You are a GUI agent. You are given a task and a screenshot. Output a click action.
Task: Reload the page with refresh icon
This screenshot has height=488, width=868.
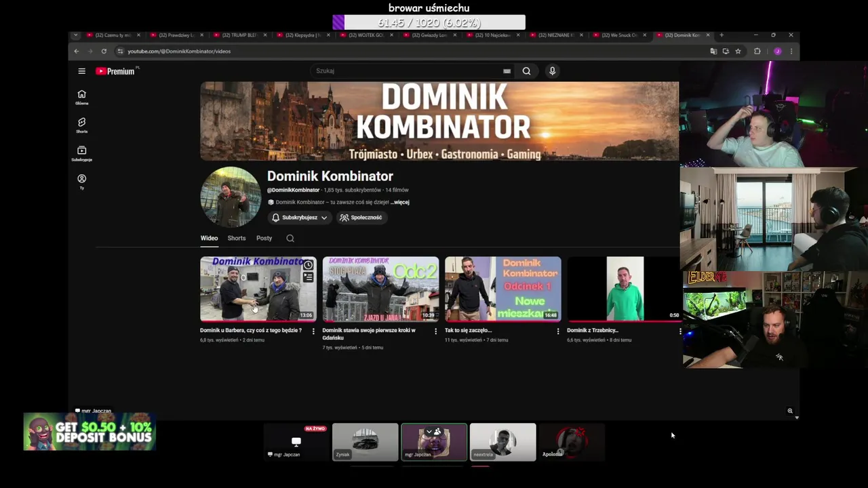pos(104,52)
